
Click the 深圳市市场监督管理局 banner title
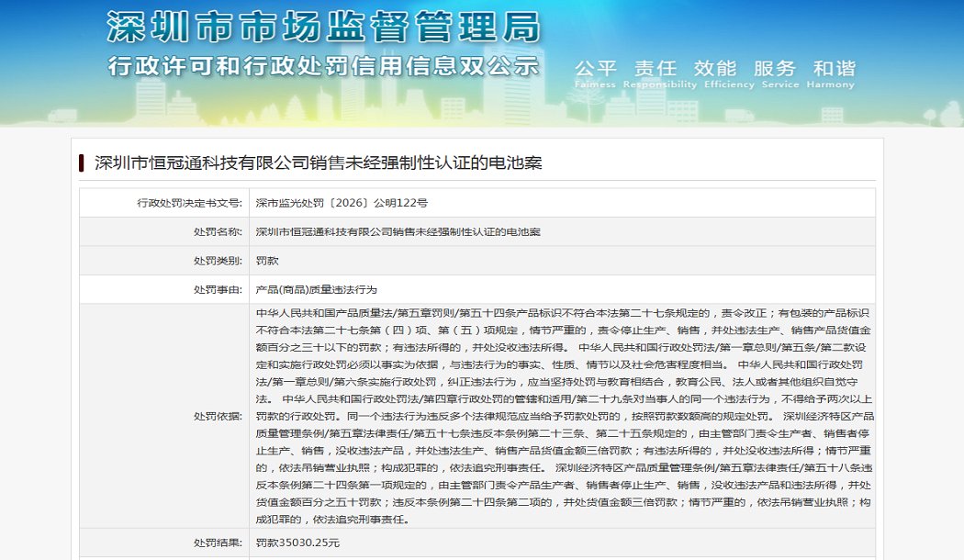tap(323, 27)
